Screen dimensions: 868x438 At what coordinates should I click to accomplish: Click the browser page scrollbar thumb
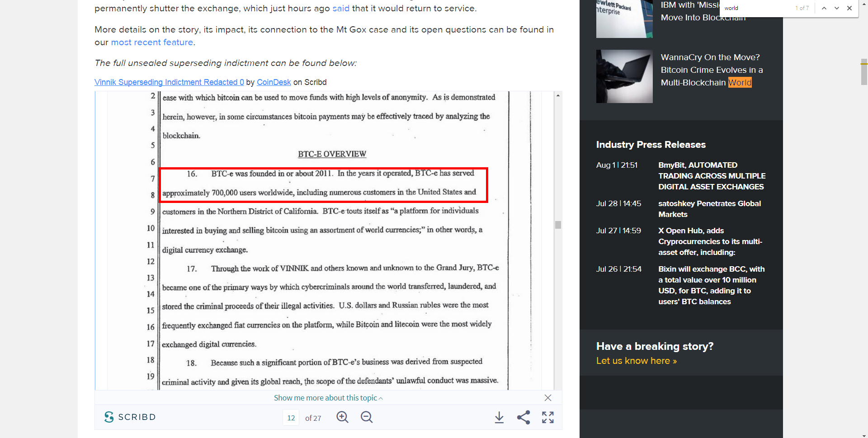coord(864,72)
